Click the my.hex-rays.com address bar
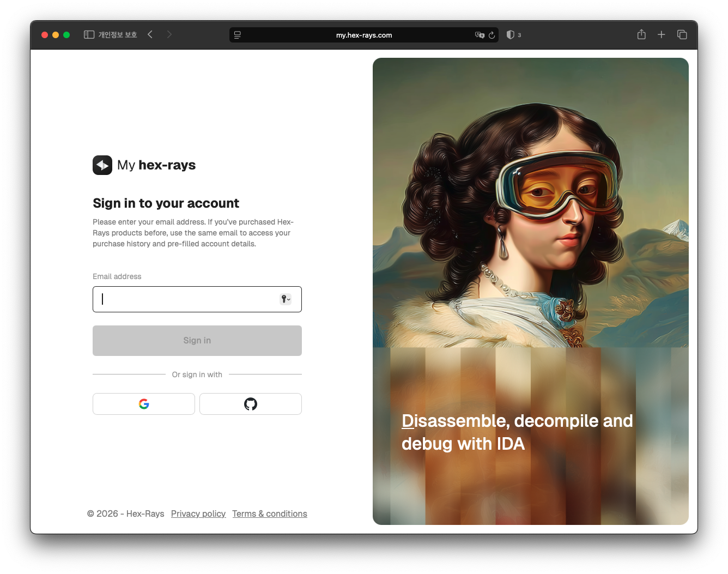Viewport: 728px width, 574px height. pyautogui.click(x=363, y=35)
